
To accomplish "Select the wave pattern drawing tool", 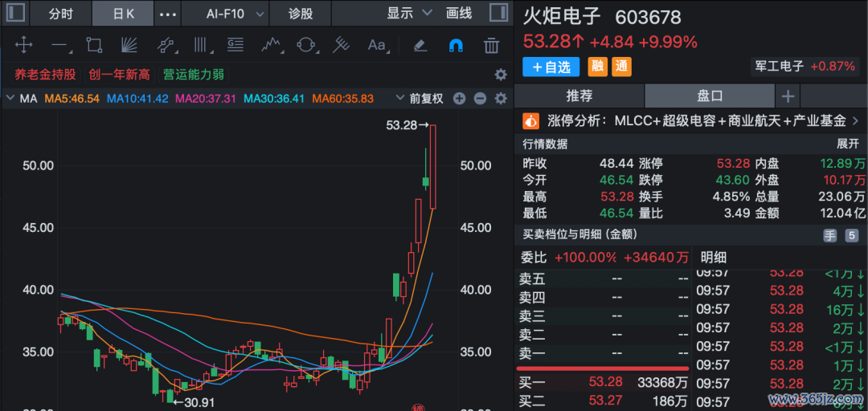I will 272,45.
